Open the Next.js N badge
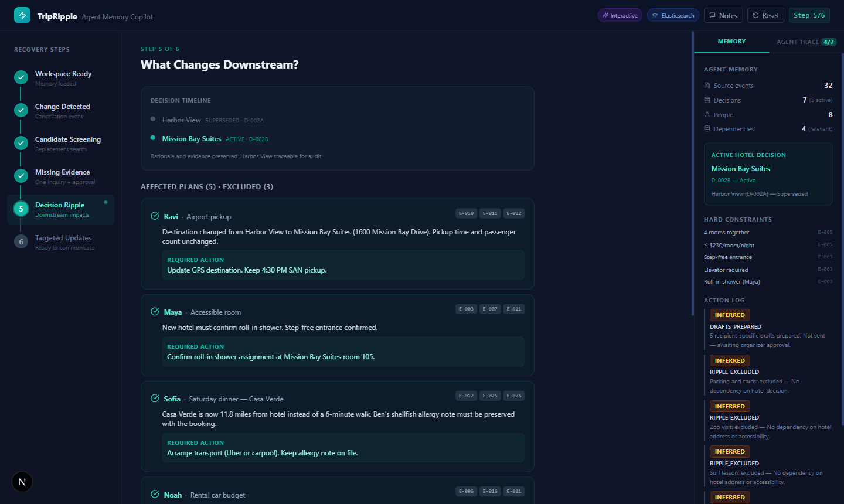Image resolution: width=844 pixels, height=504 pixels. click(22, 482)
